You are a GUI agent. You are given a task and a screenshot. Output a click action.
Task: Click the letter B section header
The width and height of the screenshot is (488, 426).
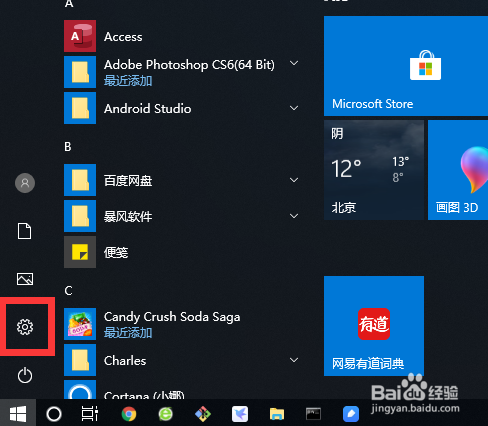[68, 147]
